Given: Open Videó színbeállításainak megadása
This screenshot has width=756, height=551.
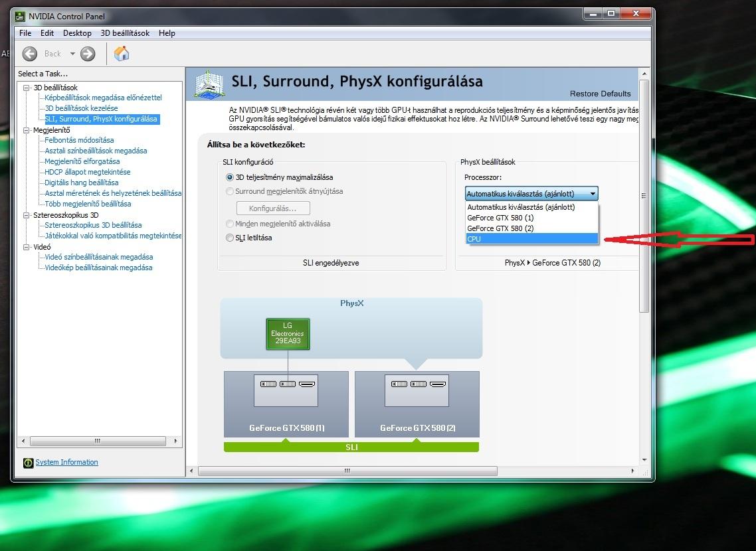Looking at the screenshot, I should pos(99,257).
